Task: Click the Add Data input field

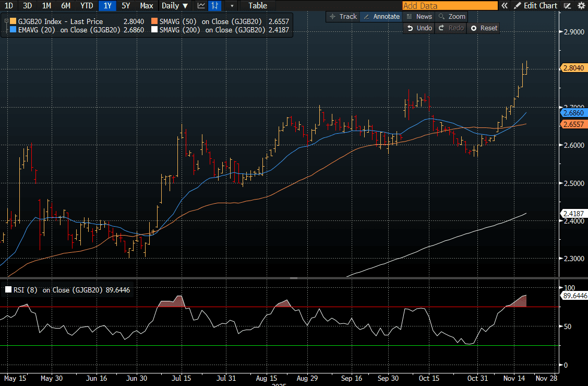Action: 449,6
